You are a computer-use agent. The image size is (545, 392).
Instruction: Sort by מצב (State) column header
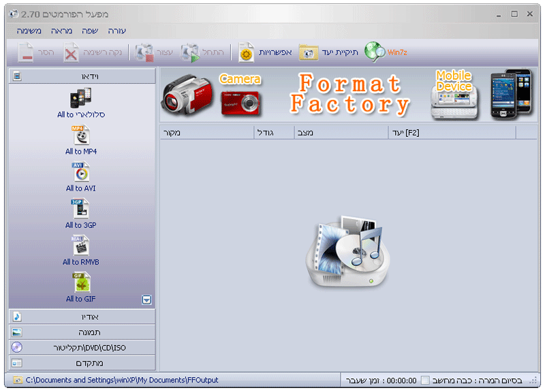341,133
